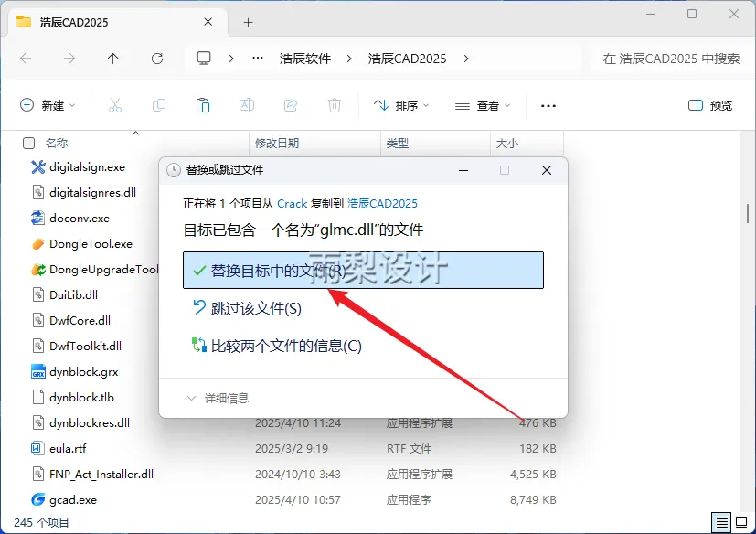756x534 pixels.
Task: Select the dynblock.grx file icon
Action: [38, 372]
